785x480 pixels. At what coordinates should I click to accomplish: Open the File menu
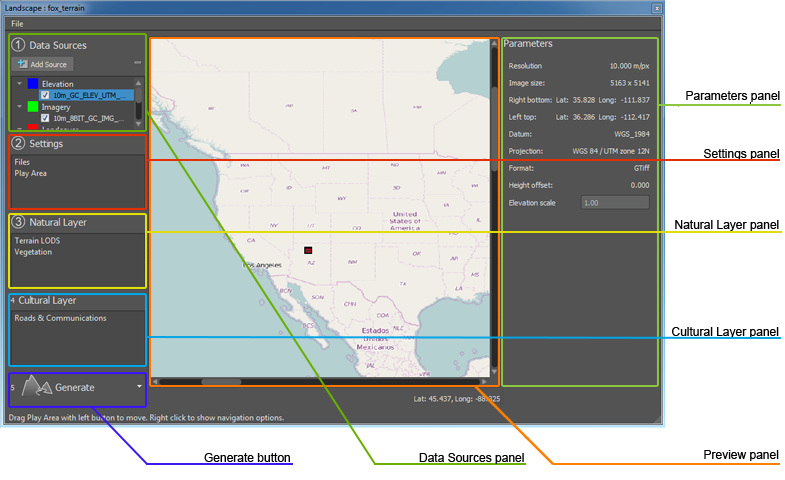(17, 23)
